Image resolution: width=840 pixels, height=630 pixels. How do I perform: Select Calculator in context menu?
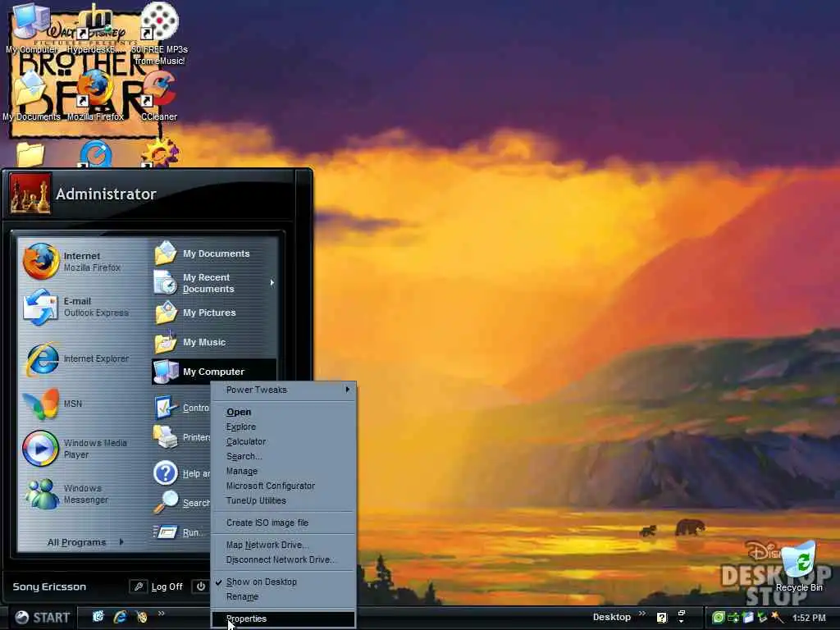(283, 441)
